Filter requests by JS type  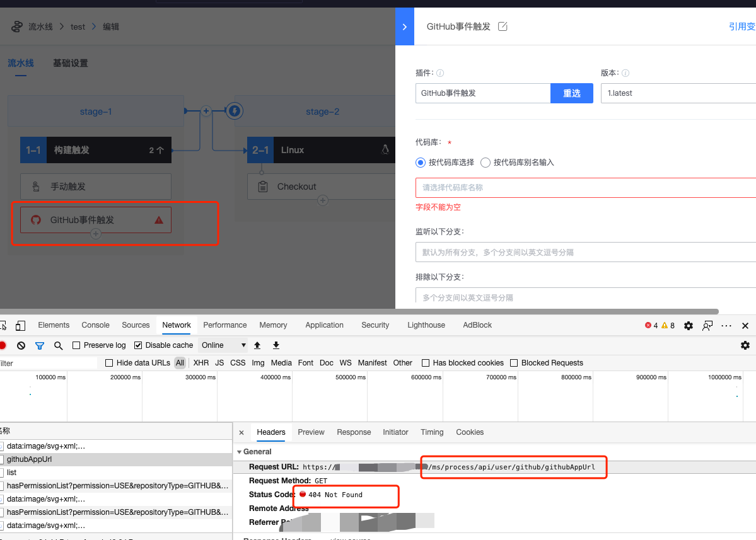coord(219,363)
